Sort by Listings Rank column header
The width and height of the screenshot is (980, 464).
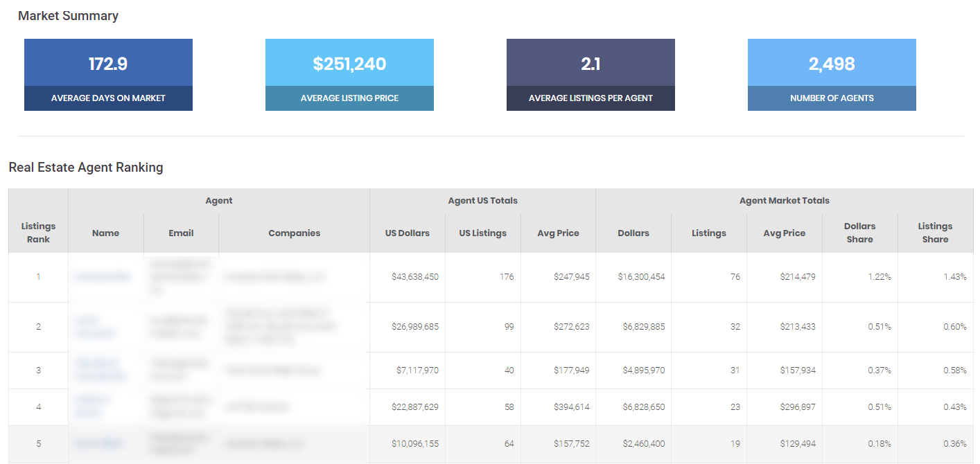point(38,233)
